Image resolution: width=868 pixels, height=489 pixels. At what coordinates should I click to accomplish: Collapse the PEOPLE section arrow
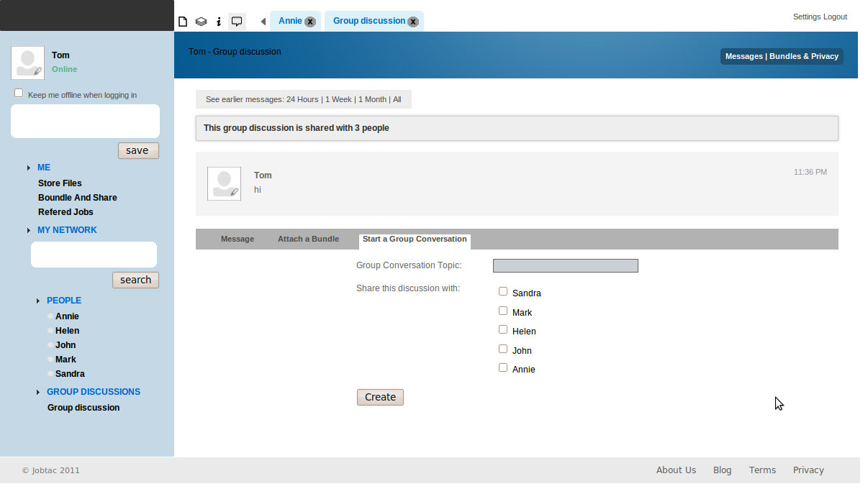click(38, 301)
